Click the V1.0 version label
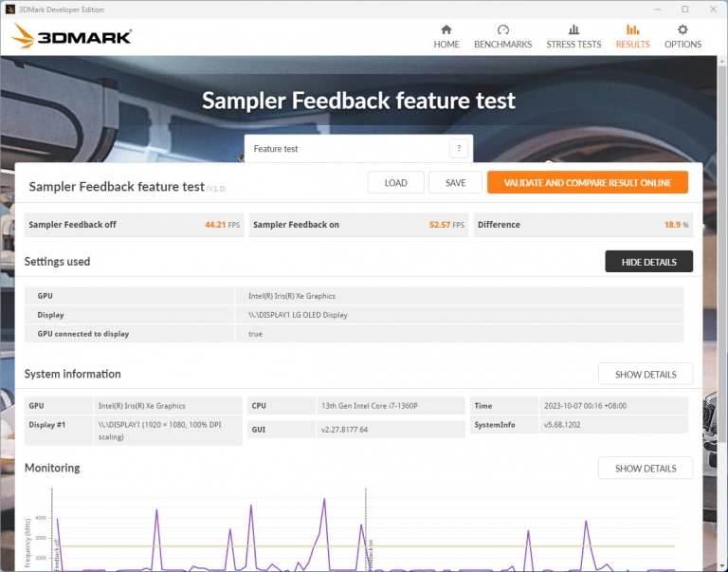 pos(216,189)
